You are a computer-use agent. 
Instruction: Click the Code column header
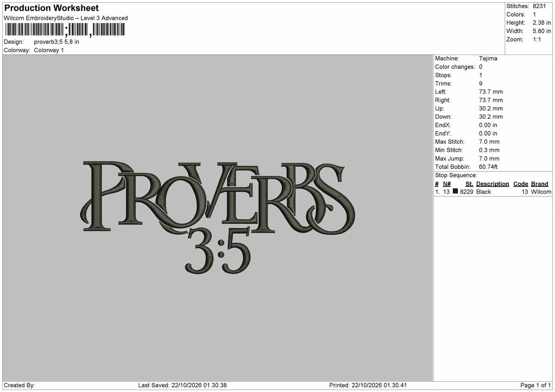tap(521, 184)
